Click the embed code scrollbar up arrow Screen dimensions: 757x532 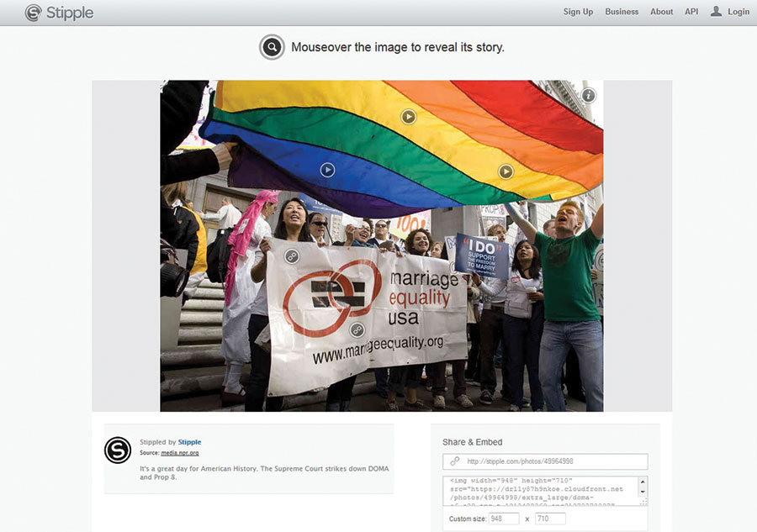point(643,482)
